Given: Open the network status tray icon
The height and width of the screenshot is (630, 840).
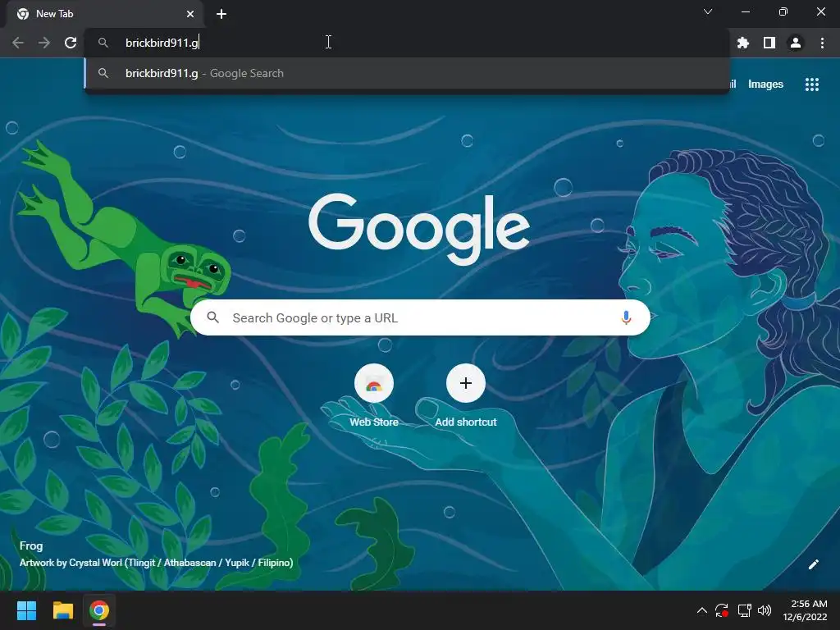Looking at the screenshot, I should pyautogui.click(x=744, y=610).
